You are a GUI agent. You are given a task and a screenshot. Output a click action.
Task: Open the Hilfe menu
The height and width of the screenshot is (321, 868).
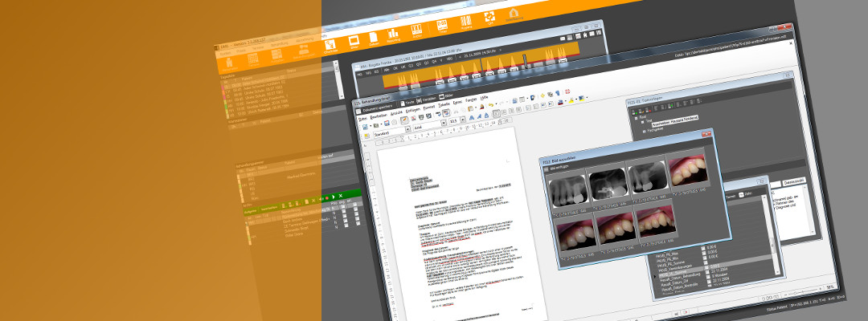tap(484, 98)
